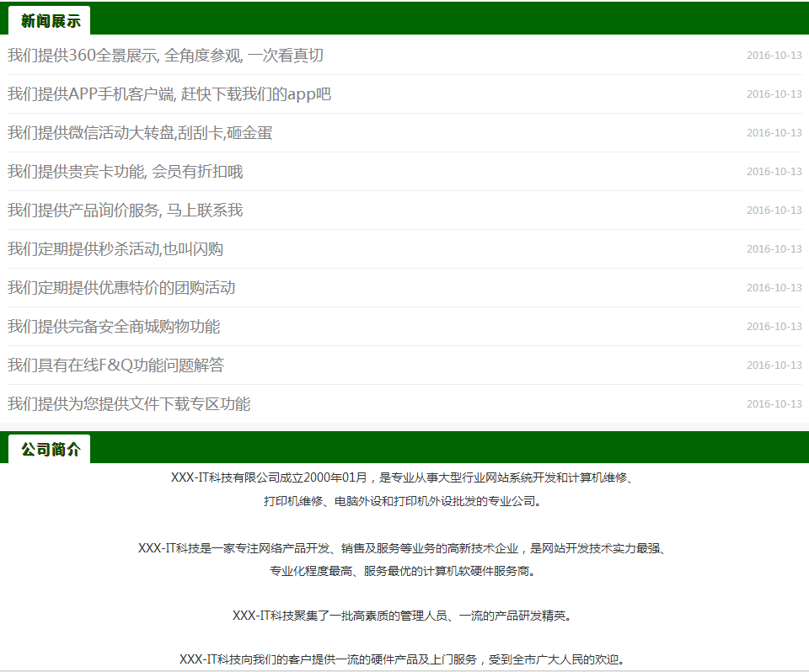This screenshot has width=809, height=672.
Task: Click the date beside the 产品询价服务 headline
Action: 774,211
